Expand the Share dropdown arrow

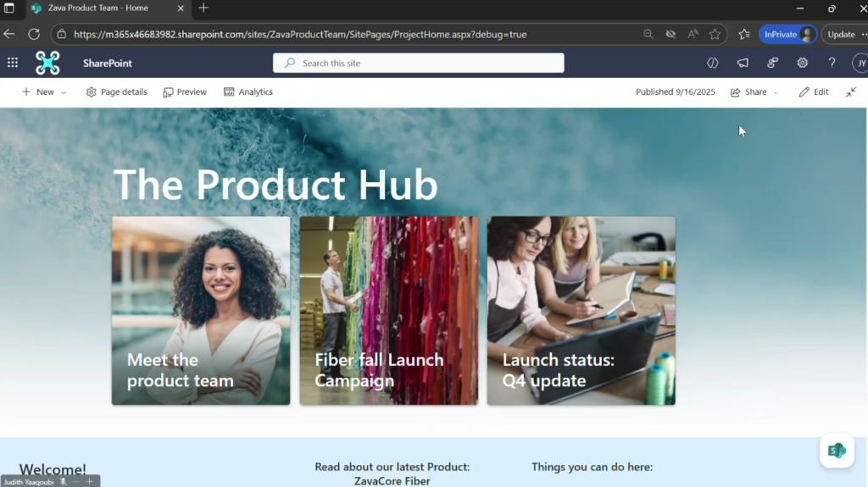tap(776, 92)
